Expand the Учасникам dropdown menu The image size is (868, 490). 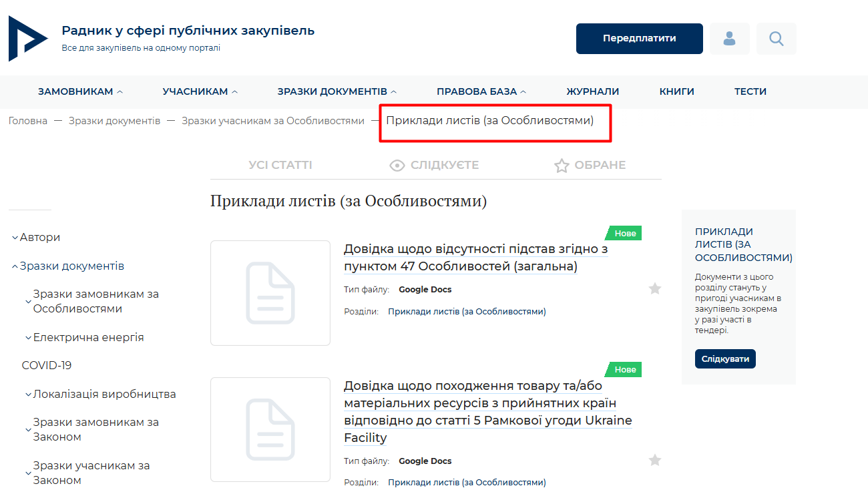(x=200, y=91)
